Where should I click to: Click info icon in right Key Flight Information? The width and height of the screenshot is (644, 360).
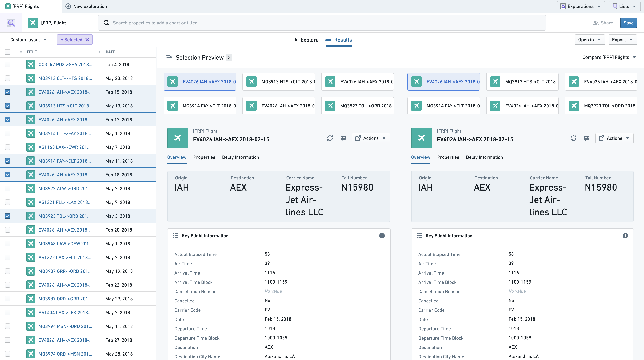tap(625, 235)
